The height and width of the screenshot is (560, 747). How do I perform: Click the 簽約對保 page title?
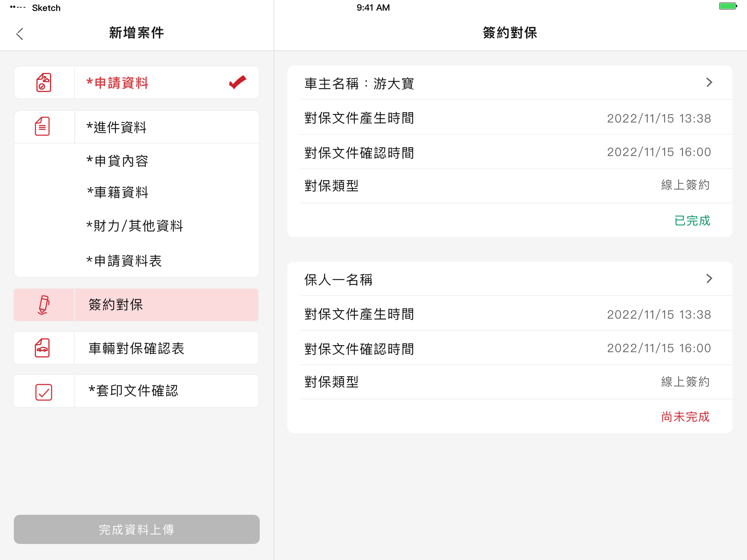510,33
